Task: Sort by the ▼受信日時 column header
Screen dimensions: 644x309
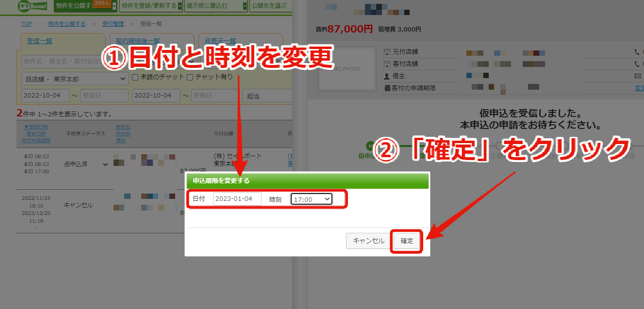Action: tap(36, 127)
